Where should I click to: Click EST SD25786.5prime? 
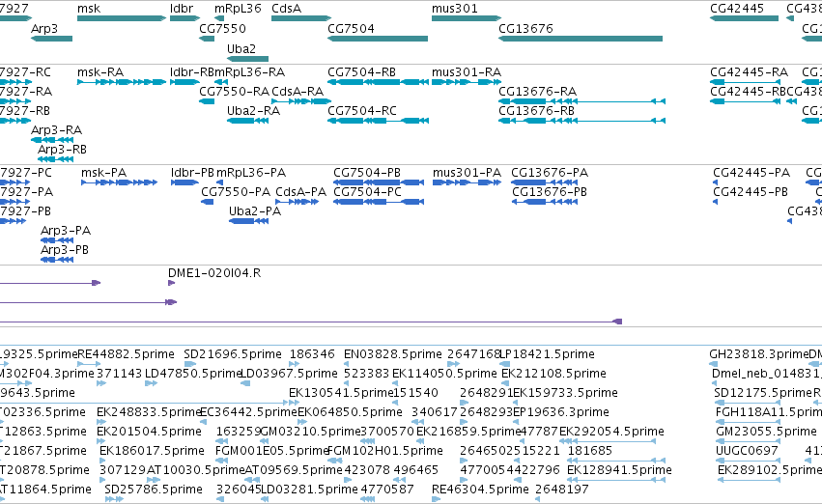pyautogui.click(x=154, y=490)
